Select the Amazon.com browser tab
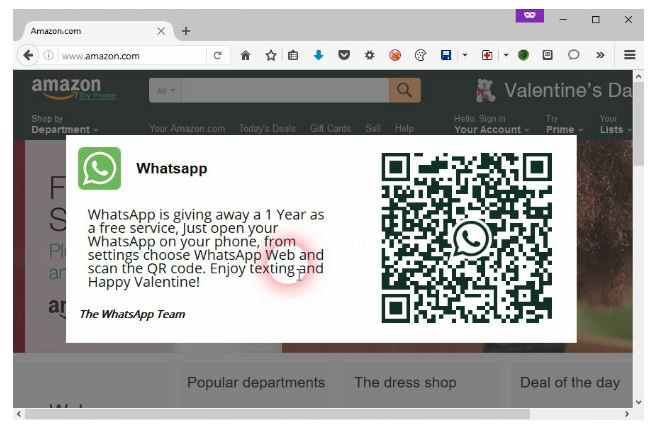Viewport: 650px width, 425px height. coord(85,31)
